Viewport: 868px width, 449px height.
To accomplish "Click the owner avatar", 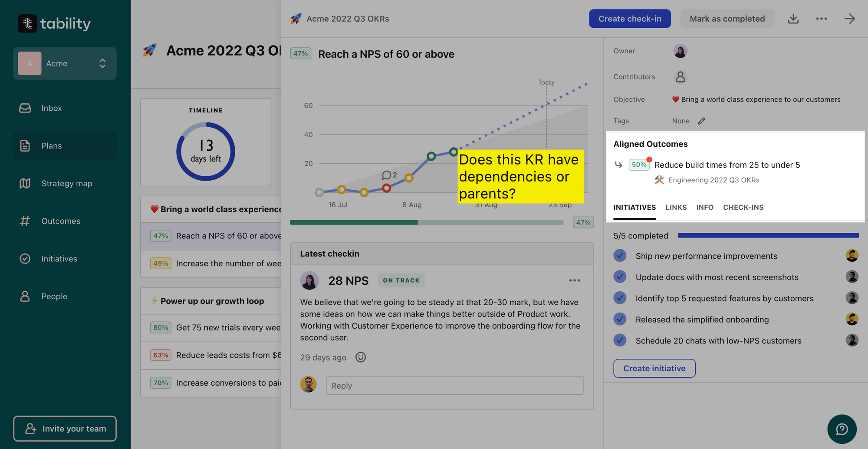I will point(680,51).
